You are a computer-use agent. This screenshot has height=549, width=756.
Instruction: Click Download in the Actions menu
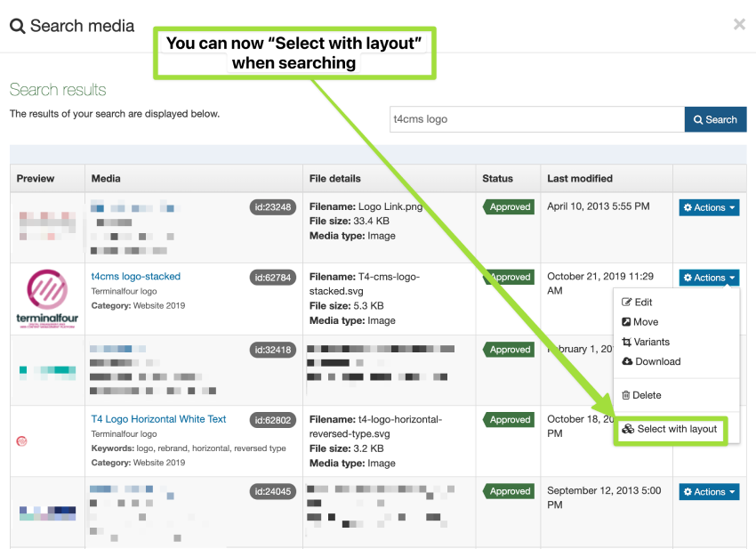click(x=655, y=361)
